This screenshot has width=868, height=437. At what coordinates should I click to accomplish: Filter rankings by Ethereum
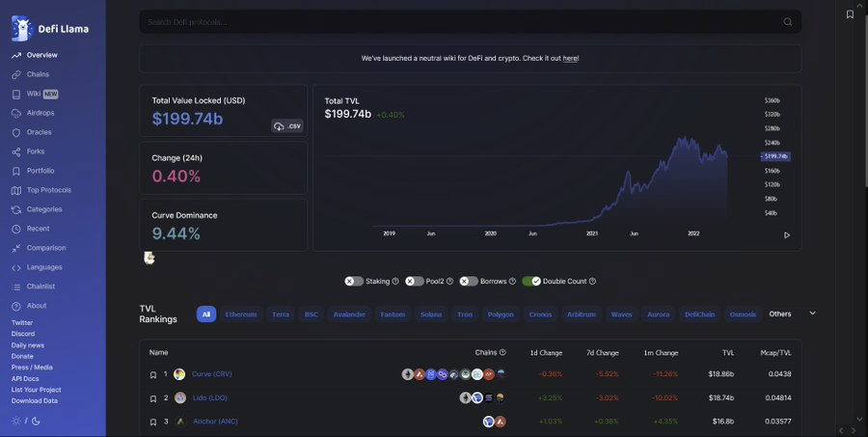241,314
